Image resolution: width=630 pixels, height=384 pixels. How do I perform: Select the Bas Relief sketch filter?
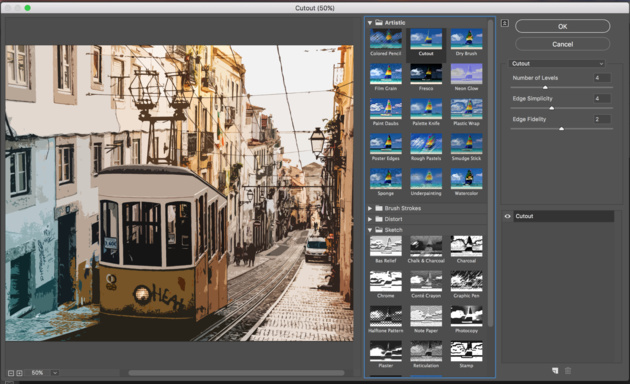click(386, 246)
